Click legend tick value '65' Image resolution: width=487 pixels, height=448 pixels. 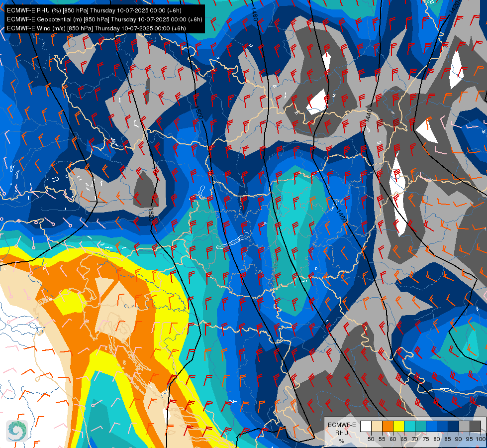[x=404, y=439]
